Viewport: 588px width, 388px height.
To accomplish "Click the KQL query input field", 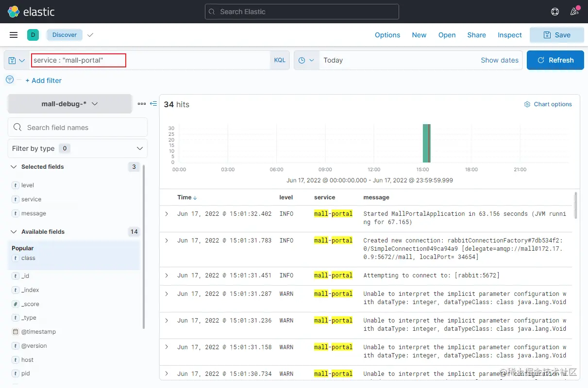I will [150, 60].
